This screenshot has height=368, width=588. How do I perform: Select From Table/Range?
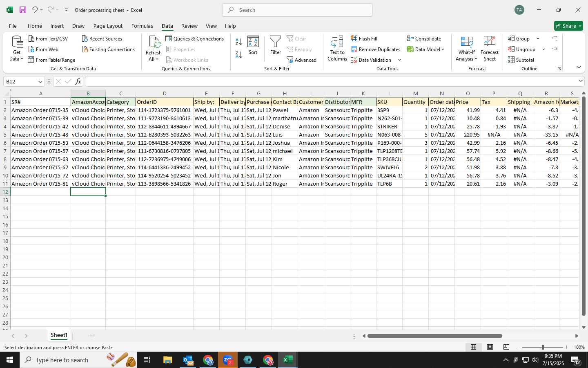51,60
